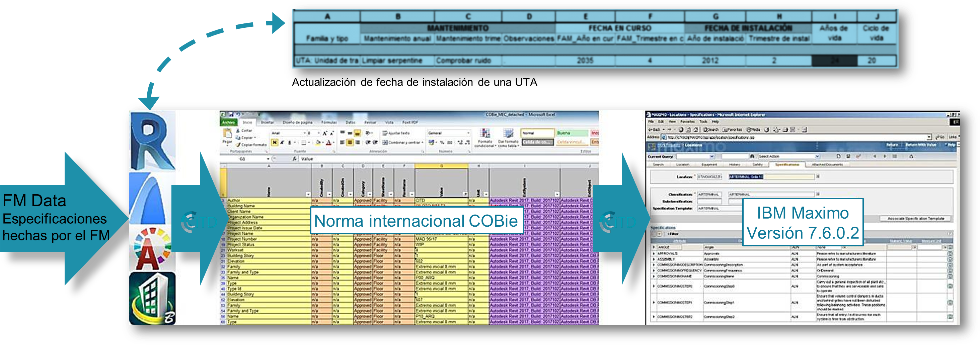Toggle center alignment button in Alineación group
This screenshot has width=980, height=345.
[350, 142]
